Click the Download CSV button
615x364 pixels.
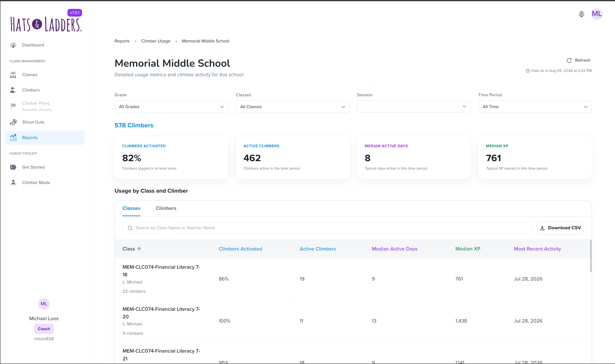[x=560, y=228]
